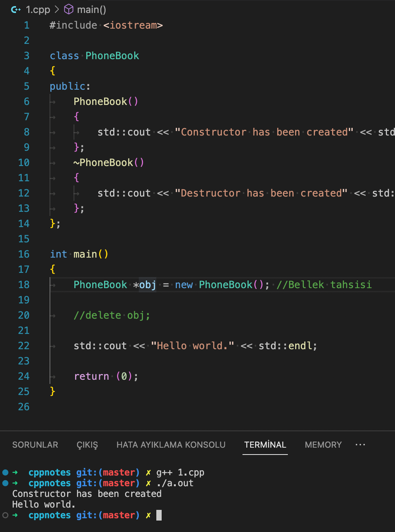Click the hollow circle decorator on last prompt line
This screenshot has width=395, height=532.
5,515
